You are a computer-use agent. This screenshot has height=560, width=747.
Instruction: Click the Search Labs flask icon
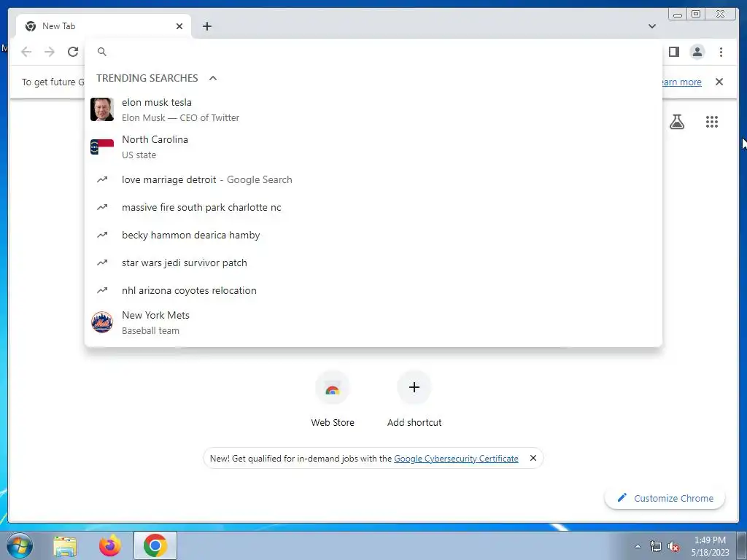click(676, 122)
